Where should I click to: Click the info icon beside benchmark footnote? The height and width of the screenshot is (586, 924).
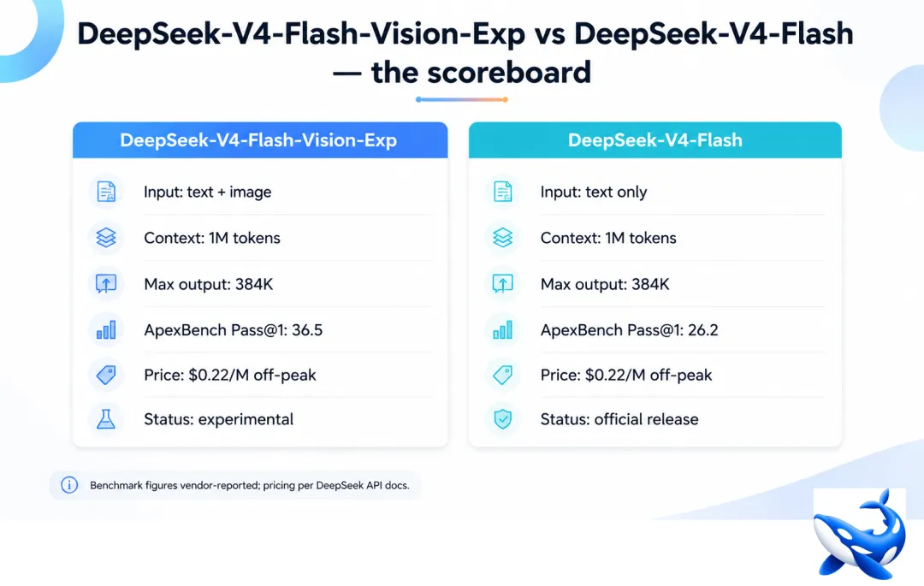point(69,485)
